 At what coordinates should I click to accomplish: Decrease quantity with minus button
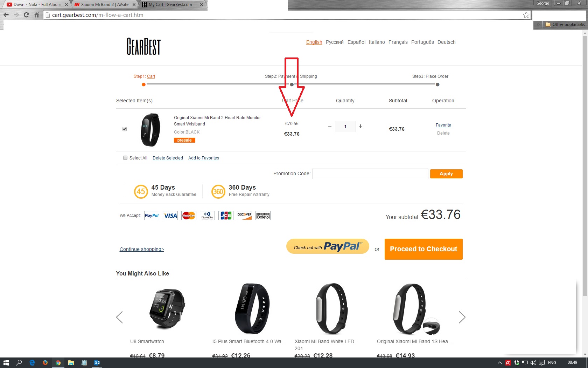(x=329, y=126)
